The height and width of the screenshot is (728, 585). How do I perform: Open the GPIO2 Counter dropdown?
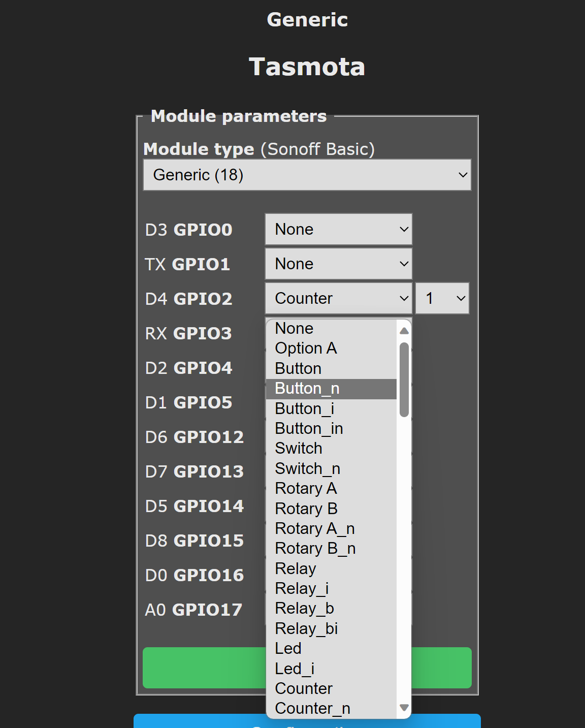point(338,298)
